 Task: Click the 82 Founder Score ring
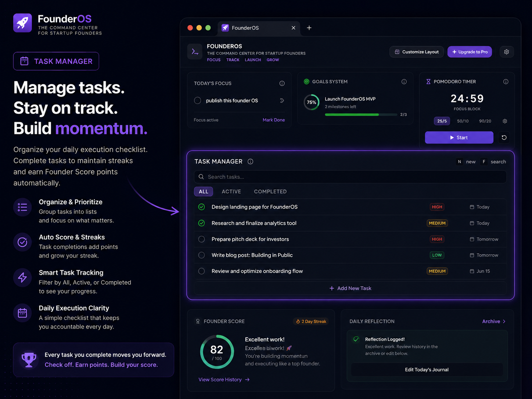pos(217,352)
